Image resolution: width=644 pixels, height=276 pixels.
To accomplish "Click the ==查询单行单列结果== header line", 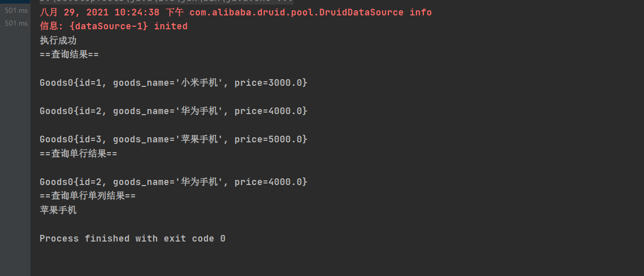I will pos(88,196).
